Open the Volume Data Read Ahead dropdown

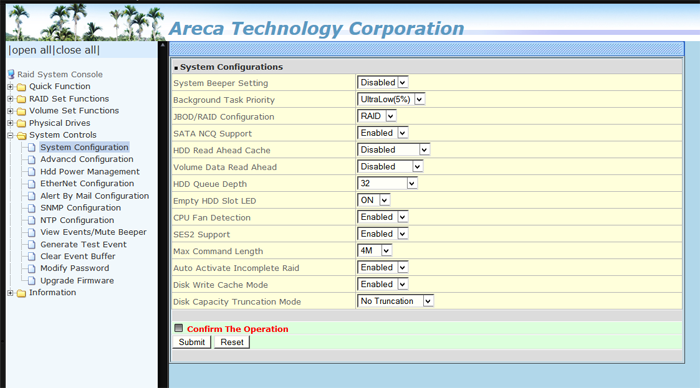(390, 167)
